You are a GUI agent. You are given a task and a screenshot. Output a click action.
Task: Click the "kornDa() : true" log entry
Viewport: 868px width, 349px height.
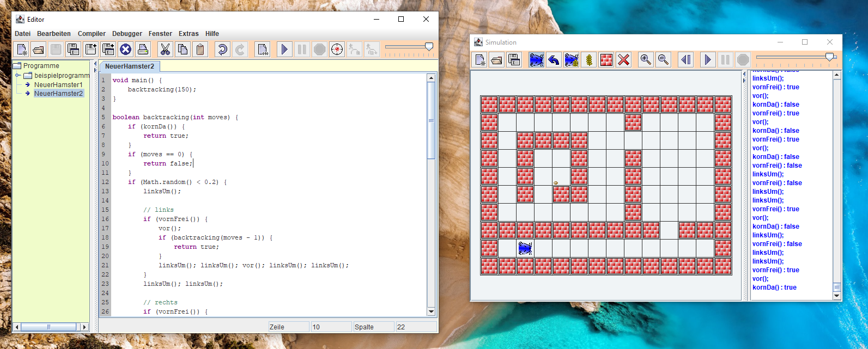pyautogui.click(x=774, y=287)
